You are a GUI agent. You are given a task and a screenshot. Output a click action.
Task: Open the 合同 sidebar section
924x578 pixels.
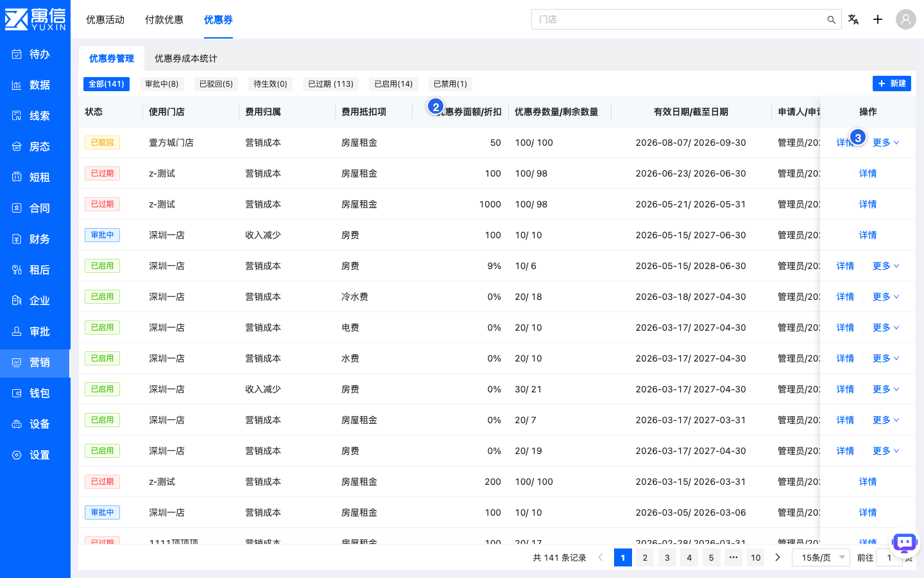coord(35,208)
